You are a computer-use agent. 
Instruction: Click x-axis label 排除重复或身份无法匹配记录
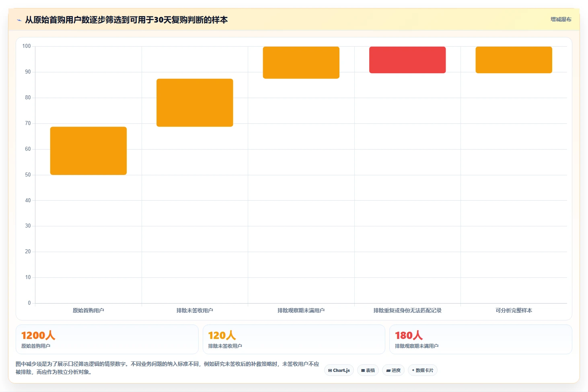[407, 310]
